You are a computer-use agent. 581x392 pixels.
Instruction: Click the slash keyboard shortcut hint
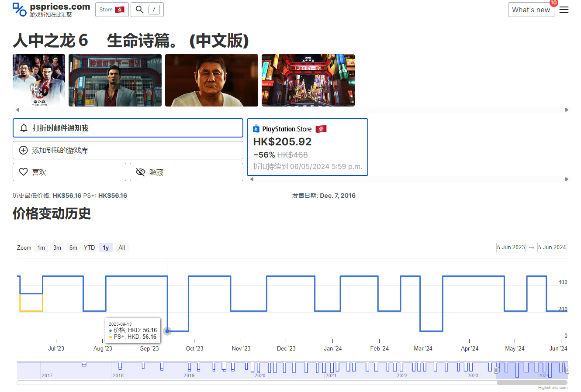point(154,10)
